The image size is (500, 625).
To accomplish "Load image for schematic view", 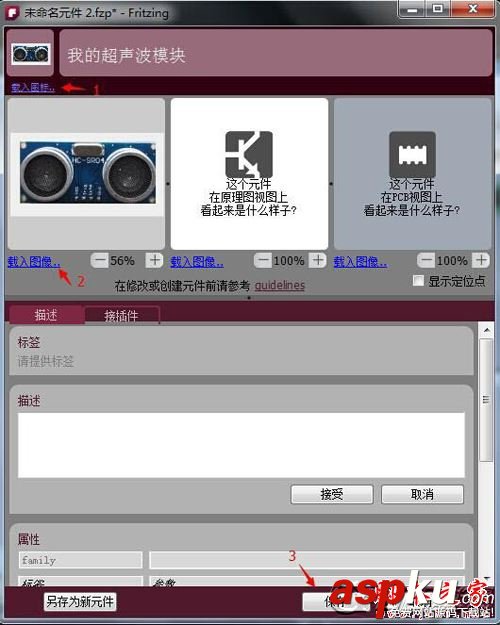I will 197,262.
